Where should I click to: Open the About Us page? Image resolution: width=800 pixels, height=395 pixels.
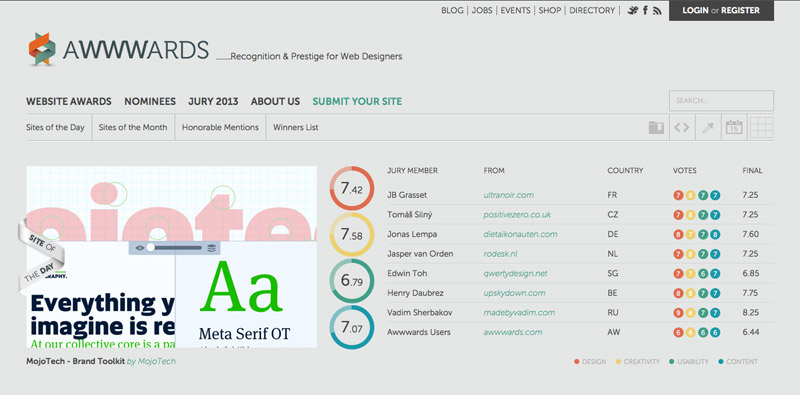(x=276, y=102)
